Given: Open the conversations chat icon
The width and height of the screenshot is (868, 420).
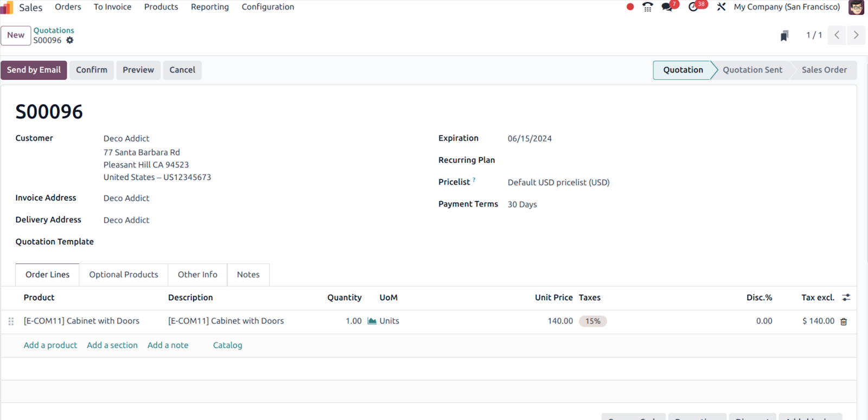Looking at the screenshot, I should [667, 7].
